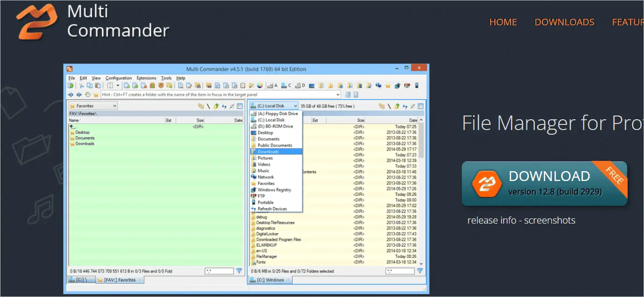The image size is (644, 297).
Task: Click the right panel root backslash icon
Action: pyautogui.click(x=389, y=106)
